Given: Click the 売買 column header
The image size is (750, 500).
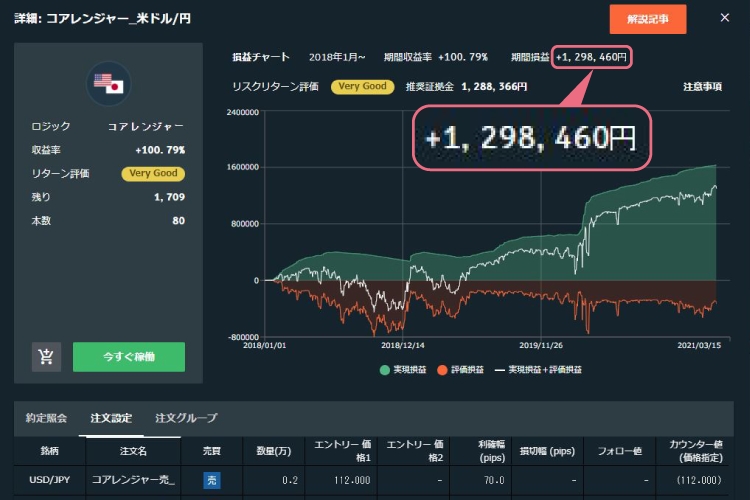Looking at the screenshot, I should [212, 451].
